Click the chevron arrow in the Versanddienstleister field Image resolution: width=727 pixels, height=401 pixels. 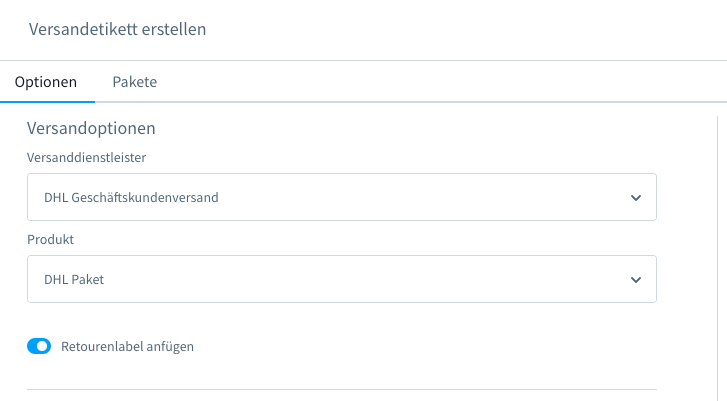coord(636,198)
